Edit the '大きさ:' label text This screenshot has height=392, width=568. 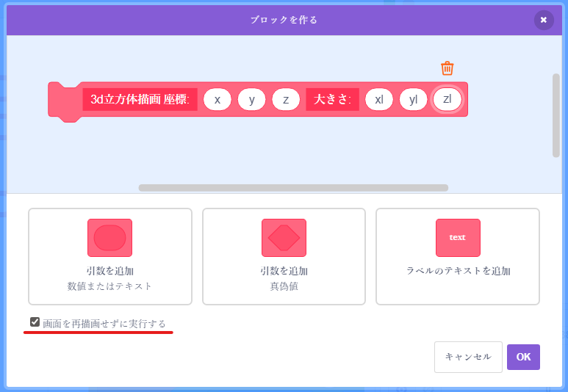pyautogui.click(x=332, y=99)
